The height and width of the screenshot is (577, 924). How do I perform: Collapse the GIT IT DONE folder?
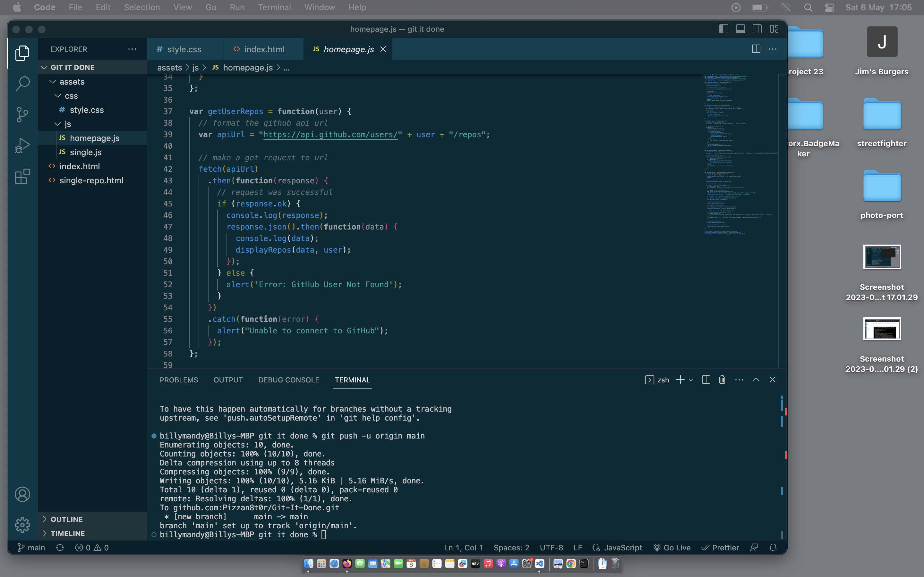(x=44, y=67)
